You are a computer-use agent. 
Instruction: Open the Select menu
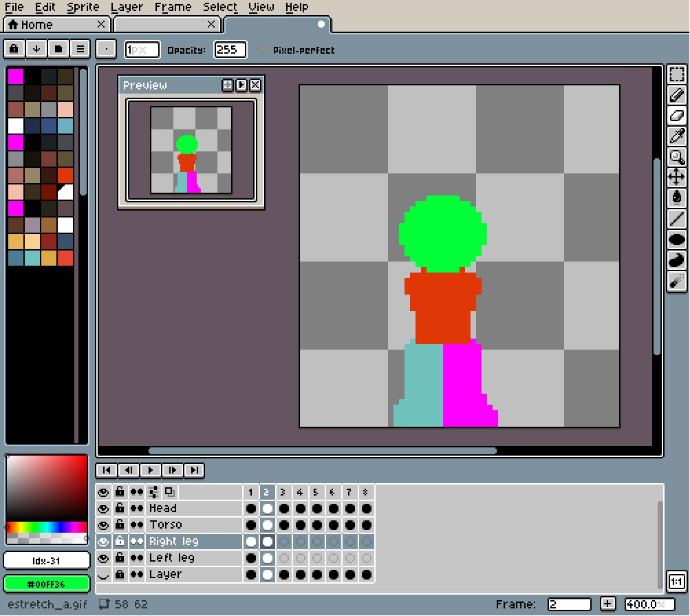coord(220,7)
